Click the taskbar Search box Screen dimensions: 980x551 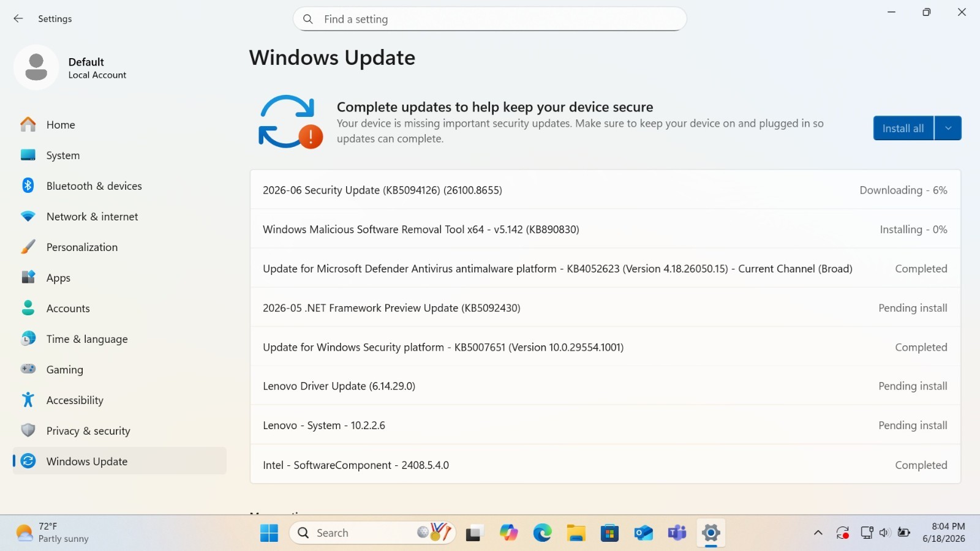coord(372,533)
